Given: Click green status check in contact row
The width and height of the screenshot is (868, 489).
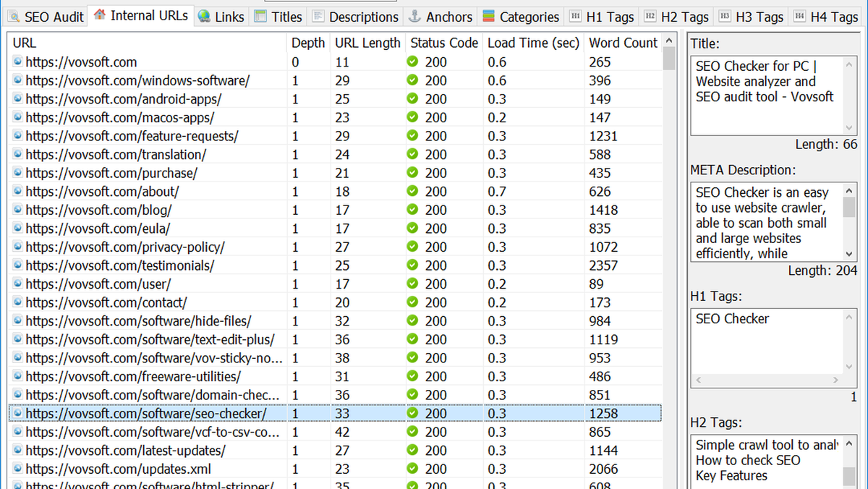Looking at the screenshot, I should pyautogui.click(x=413, y=302).
